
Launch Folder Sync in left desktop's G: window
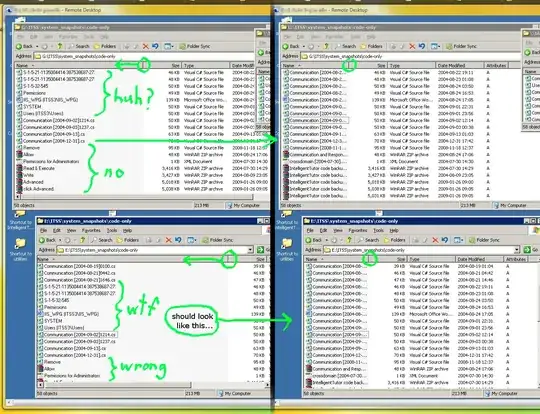tap(195, 46)
